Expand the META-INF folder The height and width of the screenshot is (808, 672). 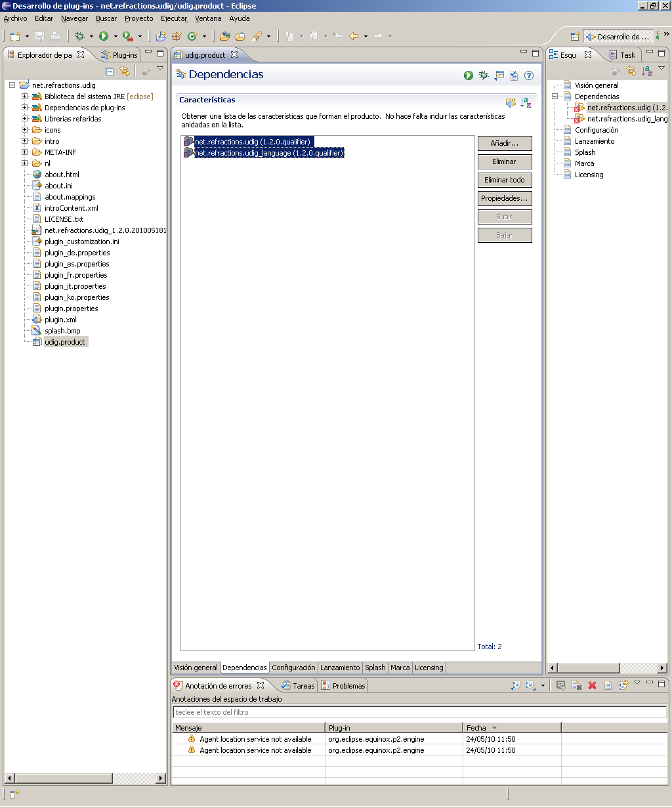(x=24, y=152)
